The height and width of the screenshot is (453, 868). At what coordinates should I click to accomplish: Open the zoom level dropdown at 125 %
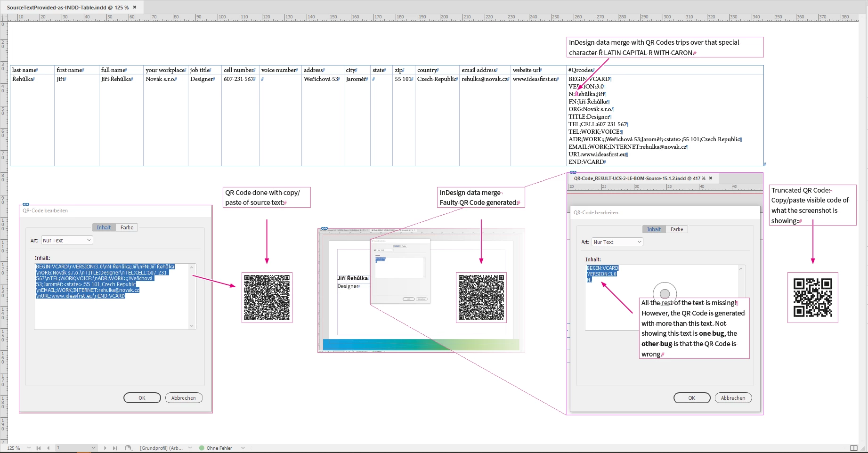[29, 448]
